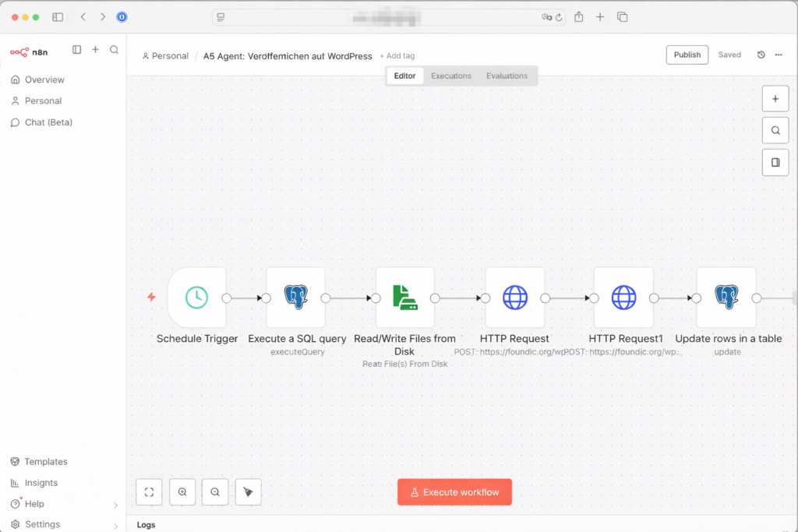Switch to the Executions tab
The height and width of the screenshot is (532, 798).
point(451,76)
